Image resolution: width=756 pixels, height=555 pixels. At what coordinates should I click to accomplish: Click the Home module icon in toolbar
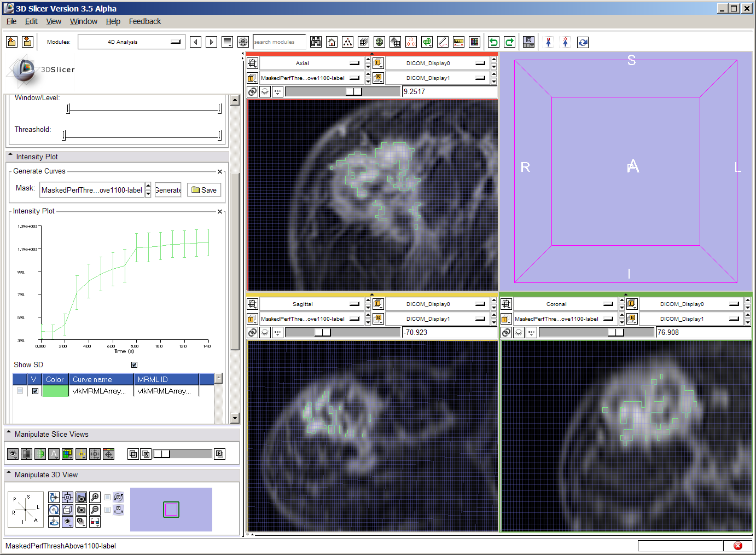(332, 42)
